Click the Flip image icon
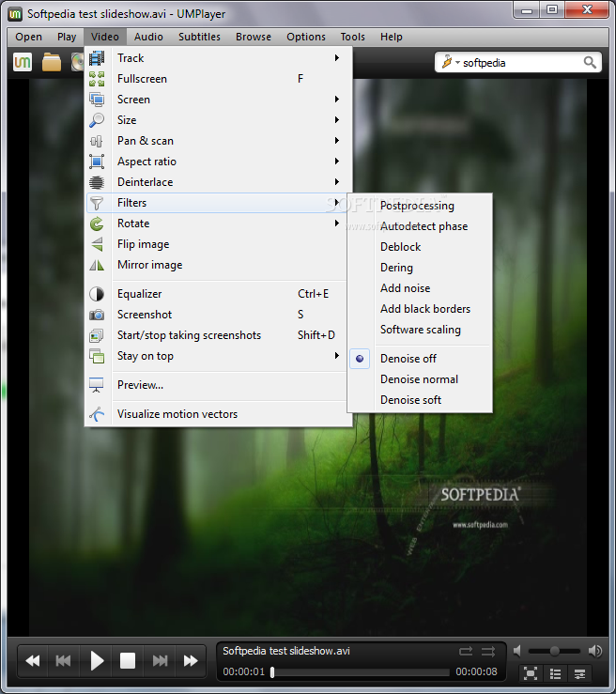Viewport: 616px width, 694px height. (97, 244)
